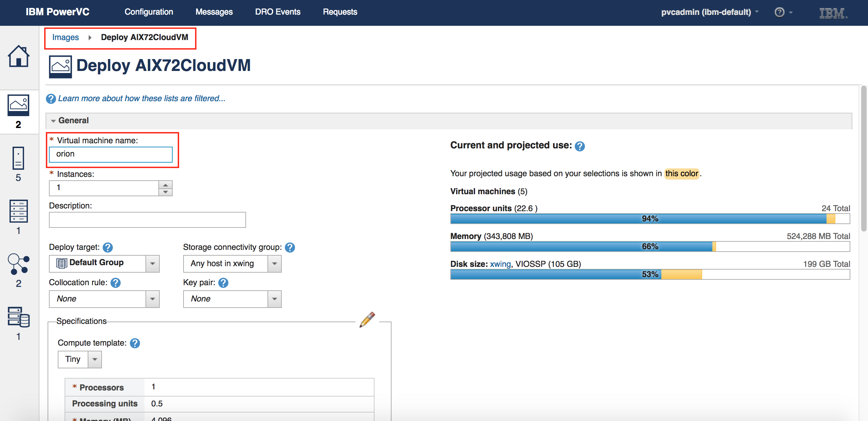
Task: Open the Storage sidebar icon
Action: [x=18, y=317]
